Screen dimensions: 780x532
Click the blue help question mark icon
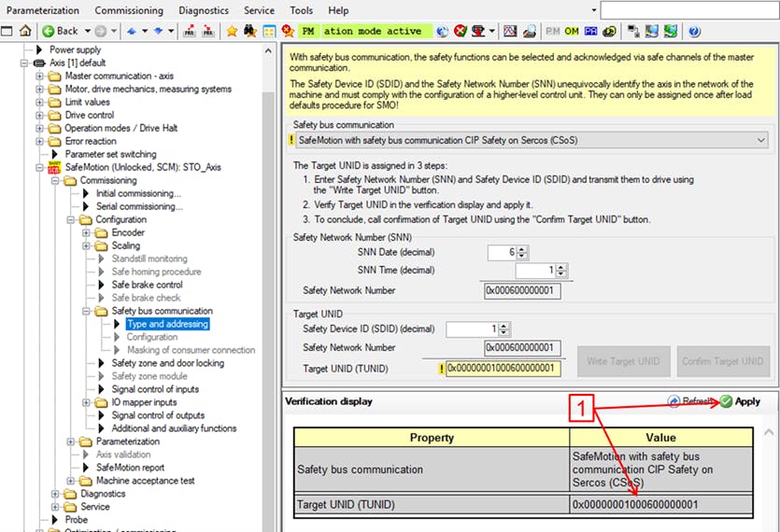[x=694, y=32]
